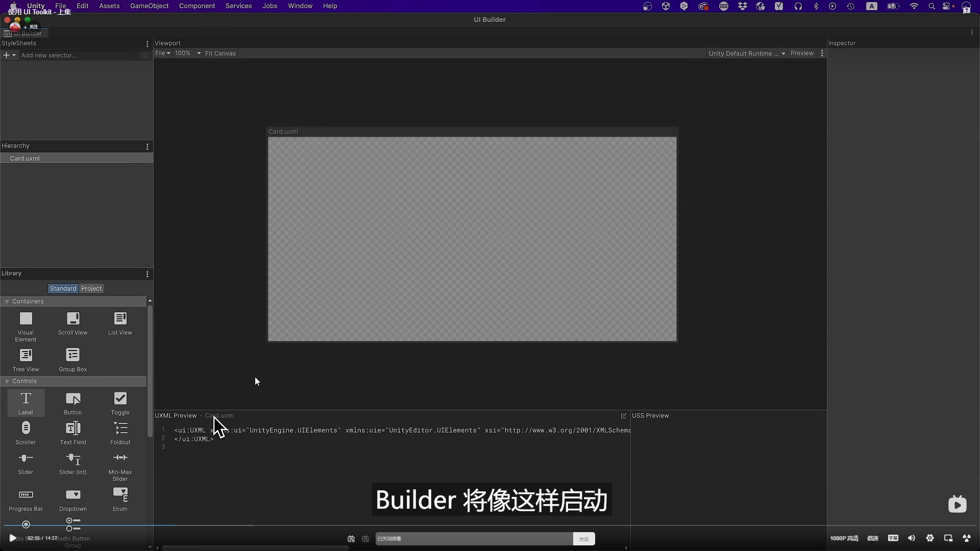980x551 pixels.
Task: Click the List View container icon
Action: (120, 319)
